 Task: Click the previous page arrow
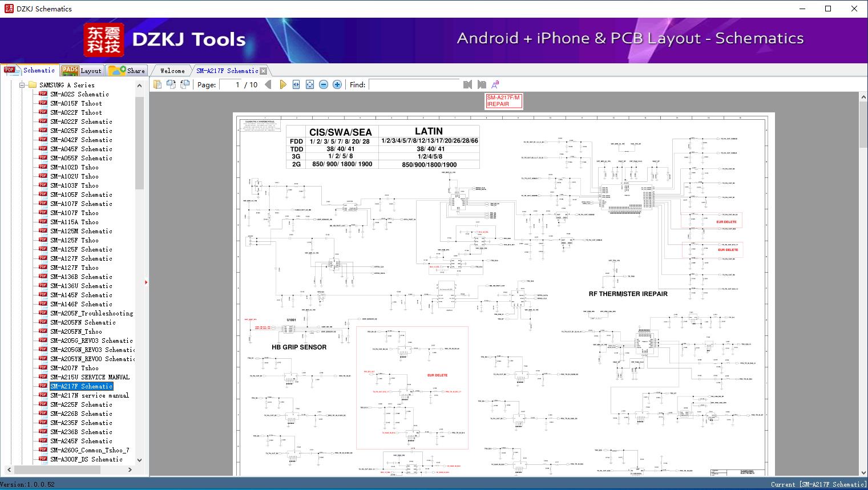[269, 84]
